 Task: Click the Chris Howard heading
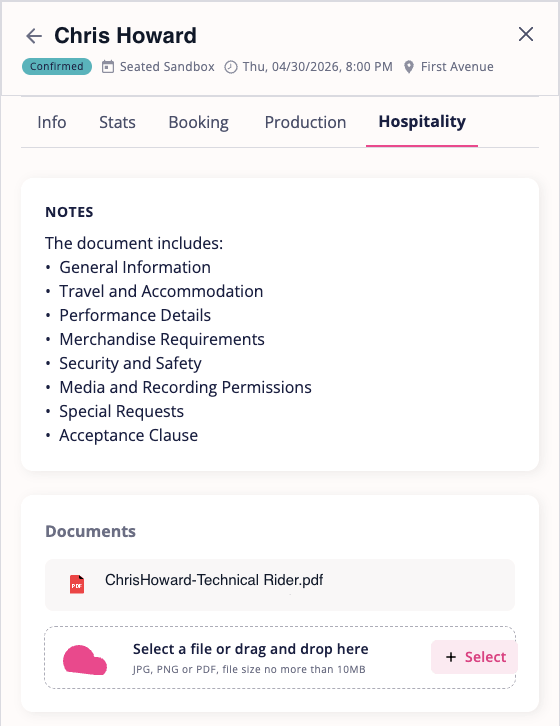pos(126,36)
